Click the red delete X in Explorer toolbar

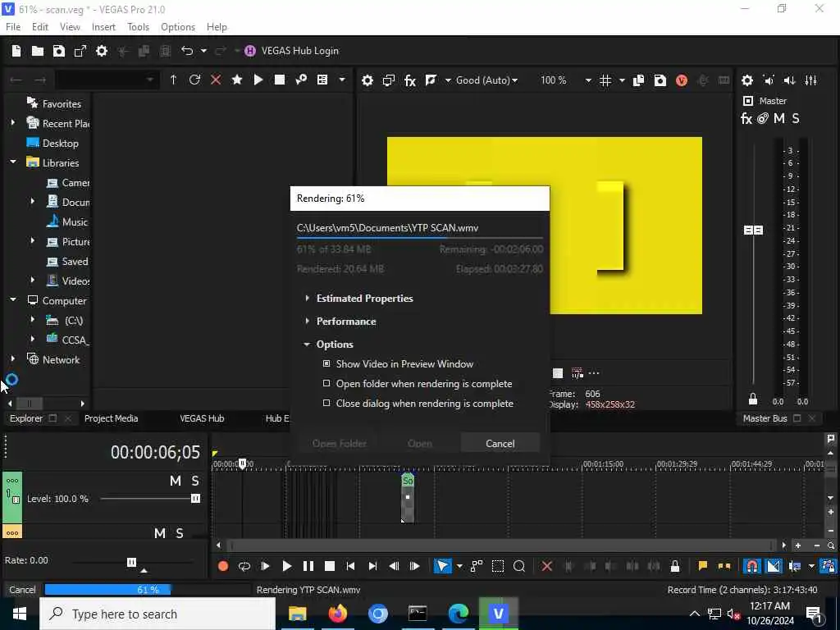(x=216, y=80)
